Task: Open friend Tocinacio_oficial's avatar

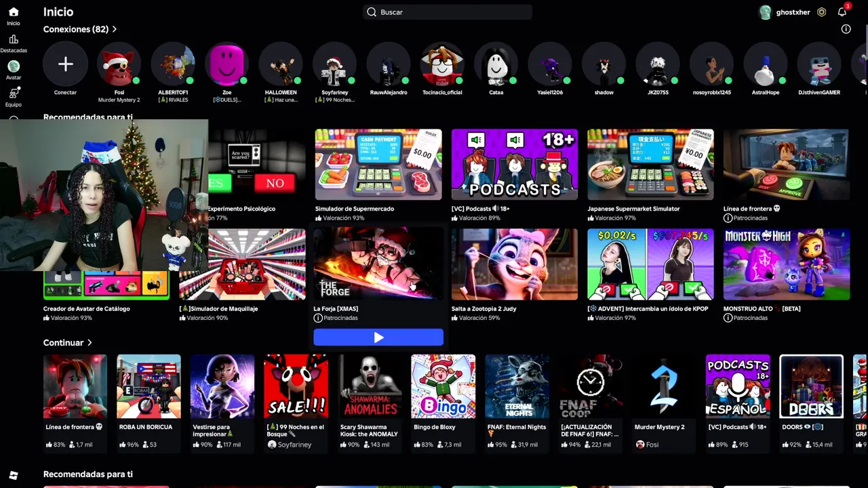Action: point(442,64)
